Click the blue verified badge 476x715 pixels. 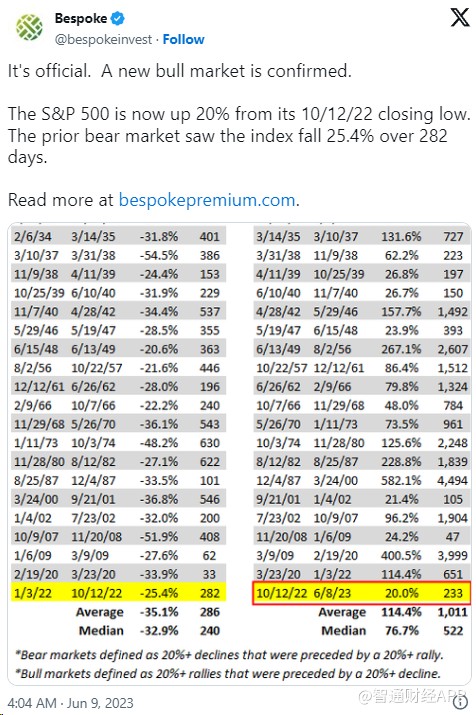click(118, 19)
